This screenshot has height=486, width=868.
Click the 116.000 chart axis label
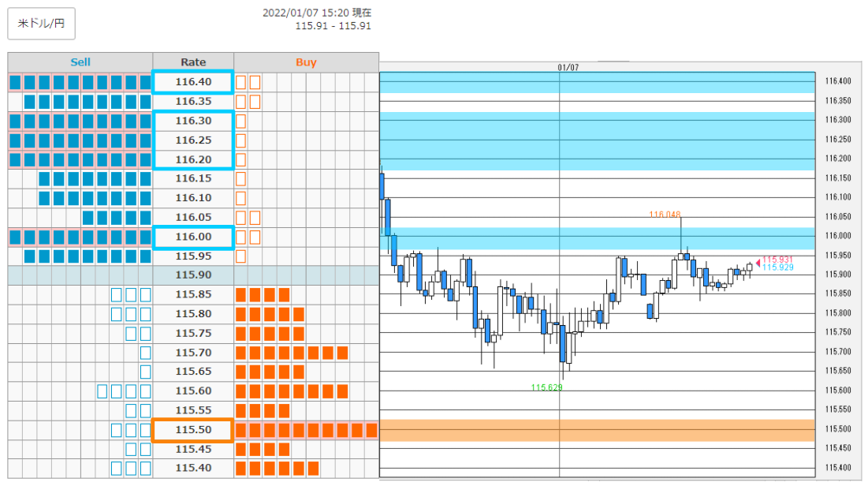pos(838,236)
